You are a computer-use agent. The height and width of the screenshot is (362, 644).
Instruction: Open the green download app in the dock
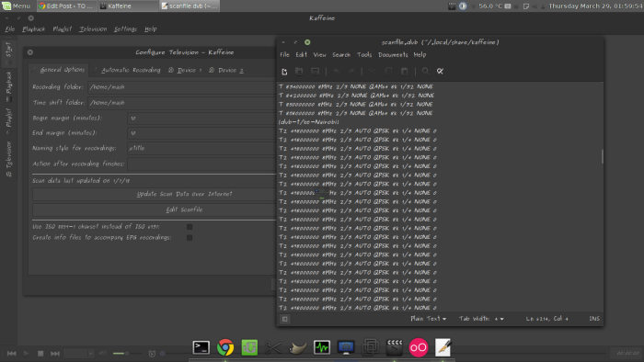coord(249,347)
